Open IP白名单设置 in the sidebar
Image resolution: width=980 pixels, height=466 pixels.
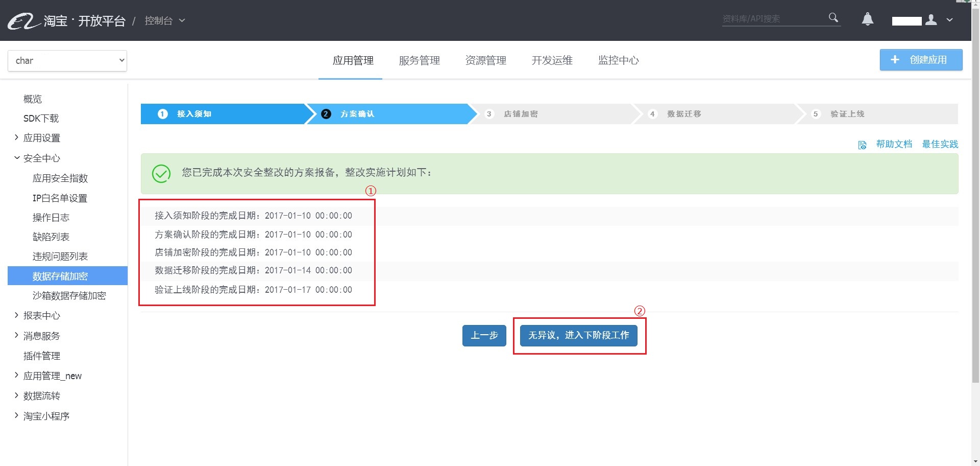coord(60,198)
